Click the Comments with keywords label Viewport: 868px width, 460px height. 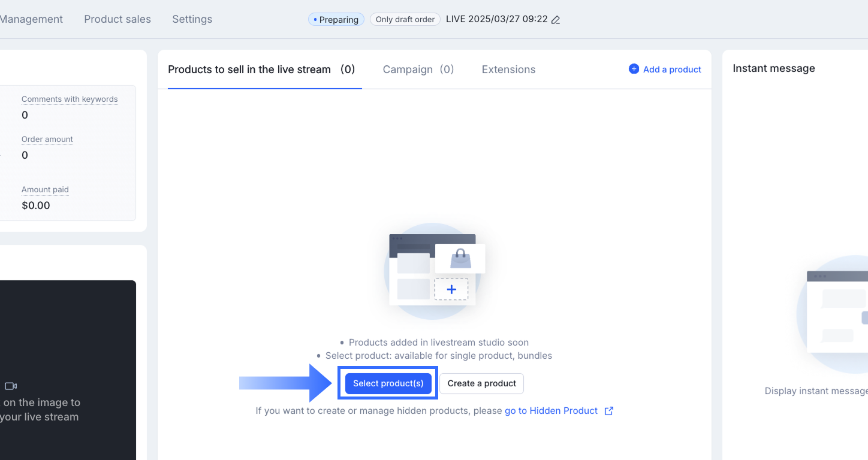tap(70, 99)
